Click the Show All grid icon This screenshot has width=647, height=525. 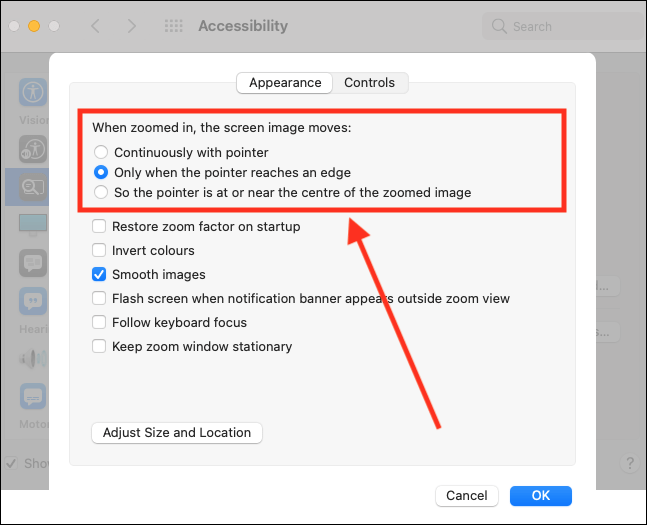click(173, 26)
